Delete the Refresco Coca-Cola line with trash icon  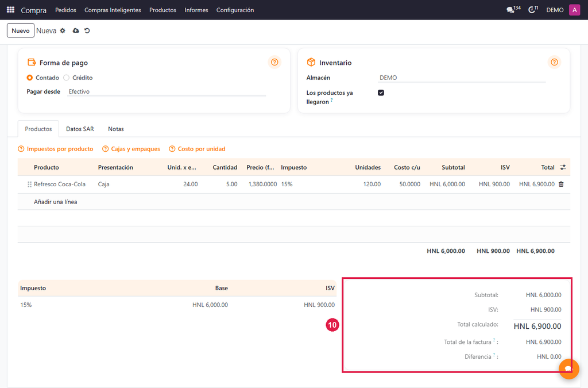click(561, 185)
